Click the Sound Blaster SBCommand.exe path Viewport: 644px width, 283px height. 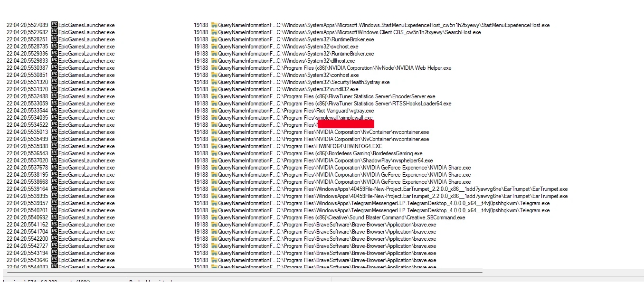[371, 217]
